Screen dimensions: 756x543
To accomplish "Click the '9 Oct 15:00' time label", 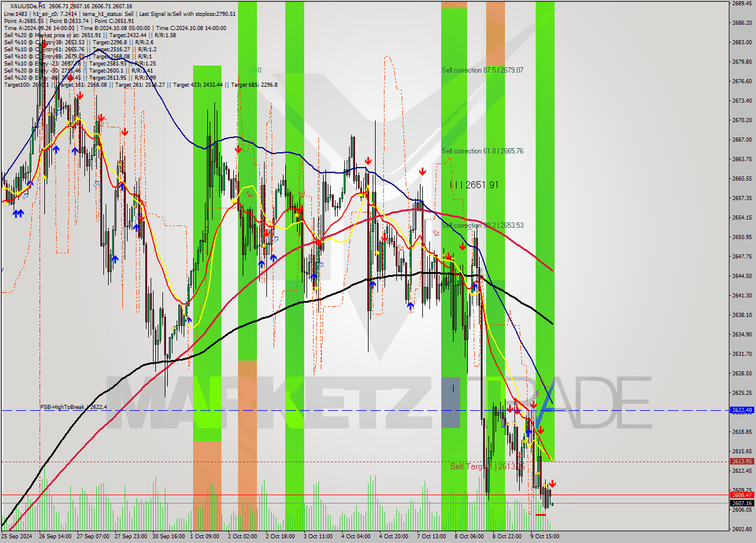I will point(546,537).
